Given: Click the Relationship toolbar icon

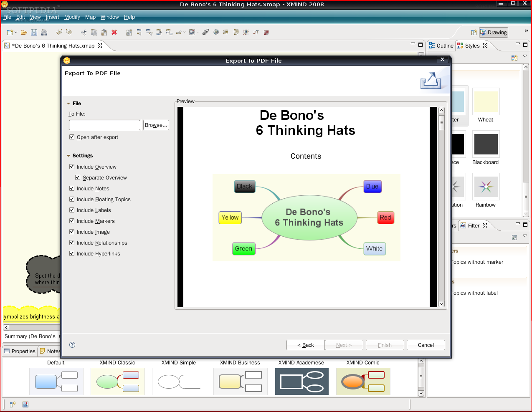Looking at the screenshot, I should pos(256,32).
